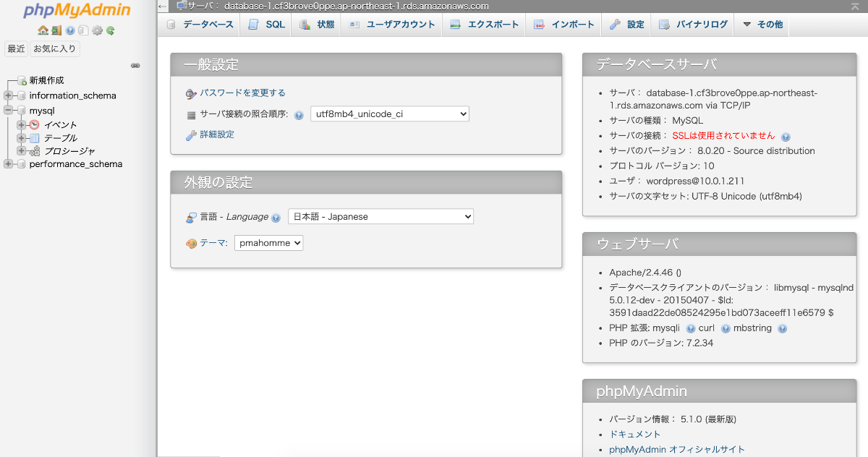Select mysql database name in tree
868x457 pixels.
[42, 111]
